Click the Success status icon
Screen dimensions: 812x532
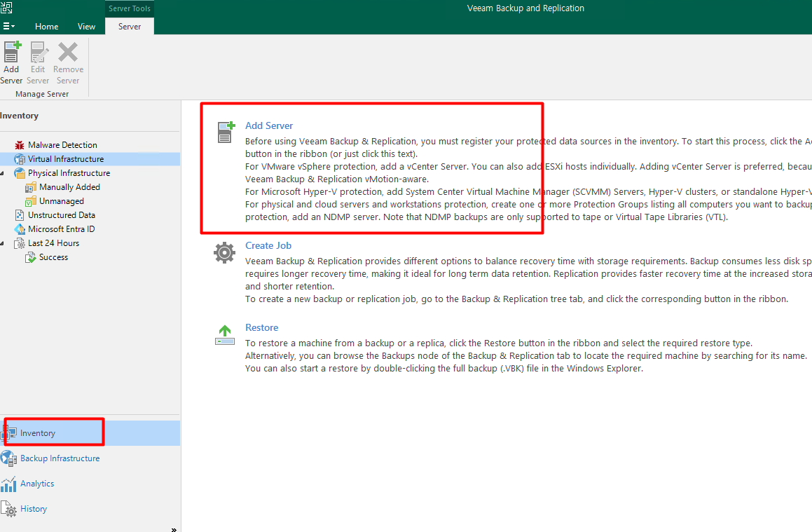[x=31, y=257]
